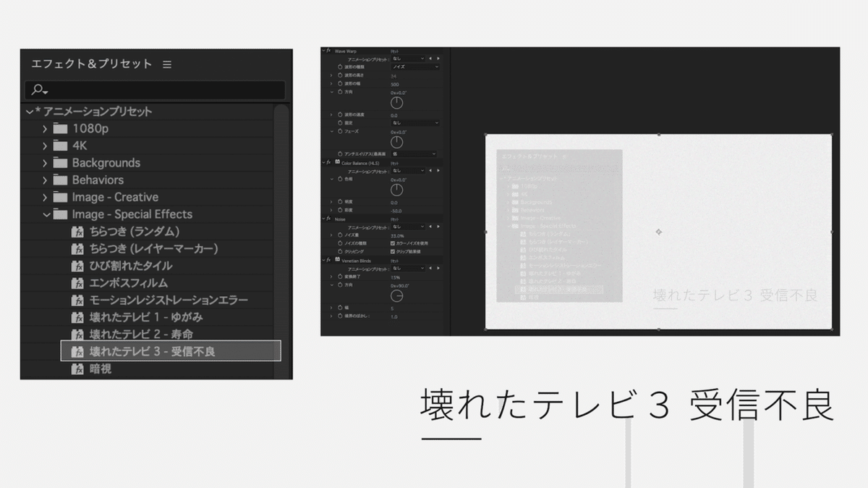
Task: Click the preset icon beside ちらつき (ランダム)
Action: point(77,231)
